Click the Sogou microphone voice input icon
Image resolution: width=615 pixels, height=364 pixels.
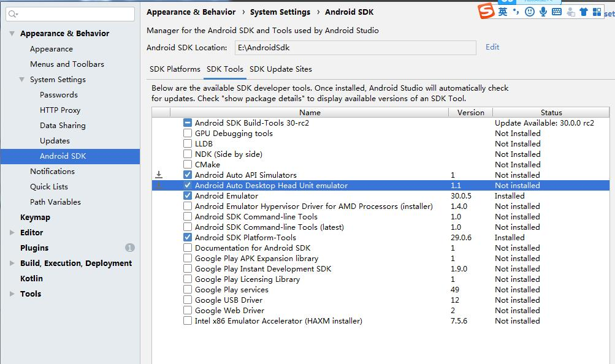(543, 12)
